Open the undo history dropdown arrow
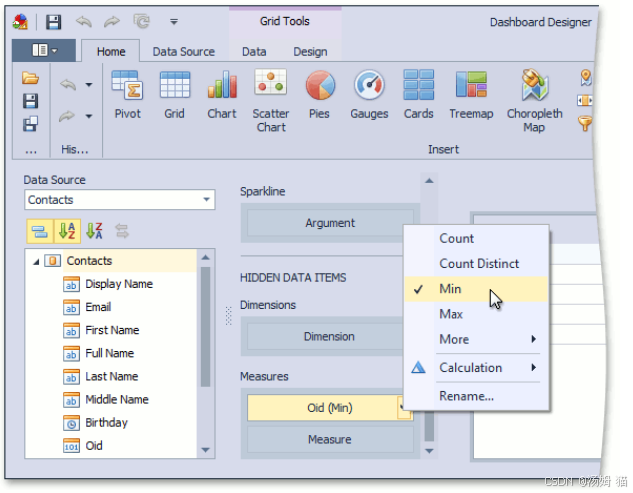The width and height of the screenshot is (633, 493). (x=89, y=85)
